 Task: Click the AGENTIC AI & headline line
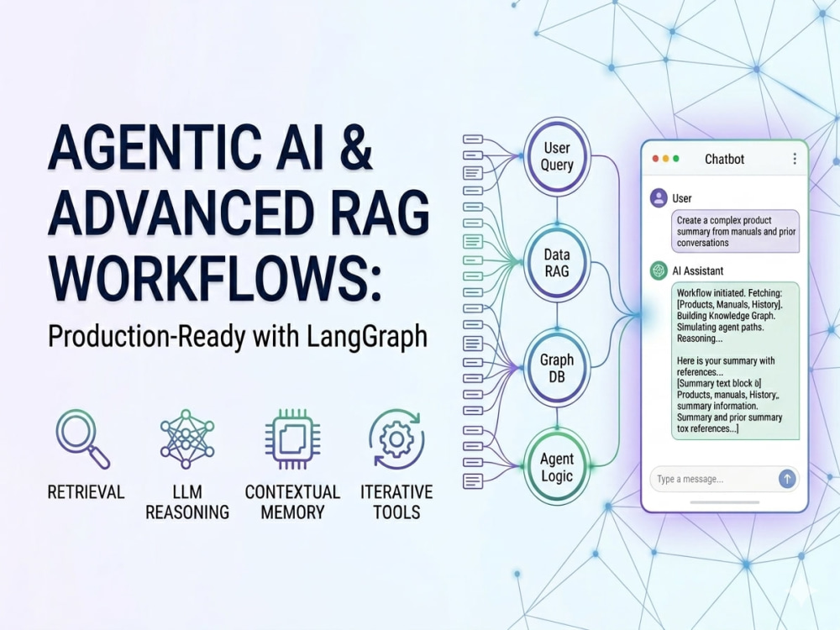click(210, 148)
